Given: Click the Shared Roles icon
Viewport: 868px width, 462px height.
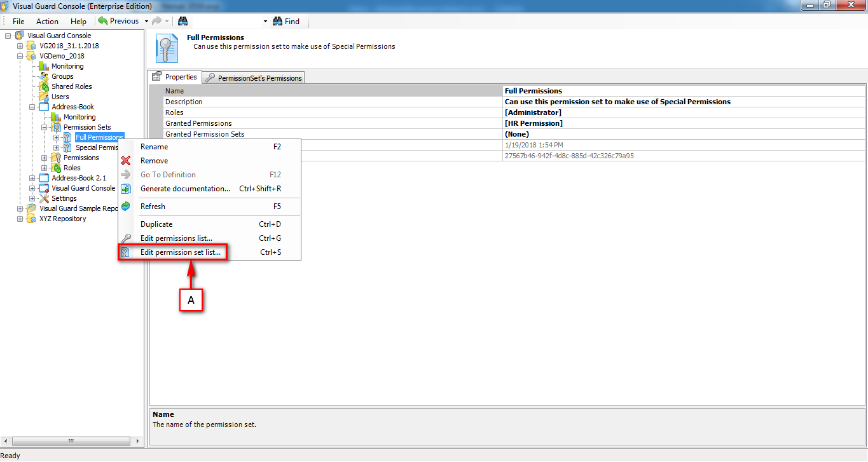Looking at the screenshot, I should pyautogui.click(x=44, y=86).
